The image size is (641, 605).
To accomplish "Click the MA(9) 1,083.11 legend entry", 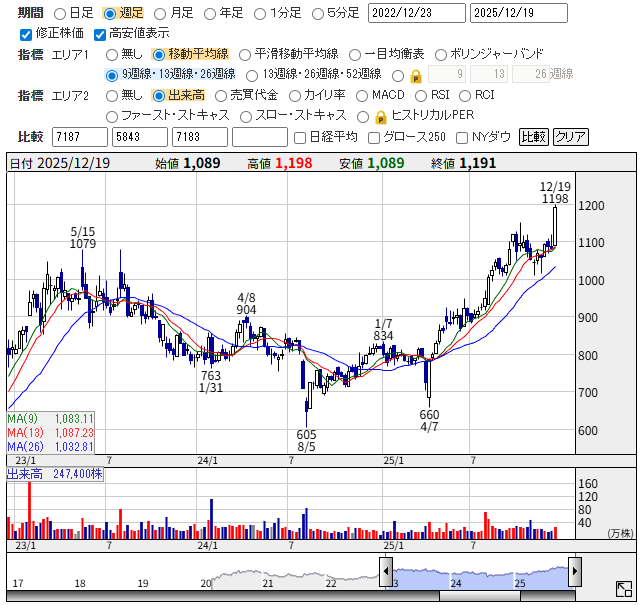I will (x=50, y=419).
